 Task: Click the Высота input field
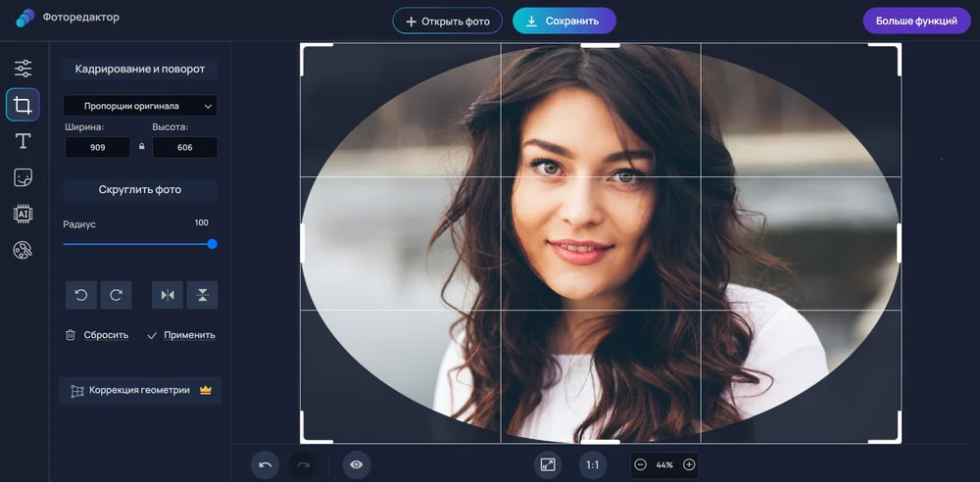click(x=185, y=148)
